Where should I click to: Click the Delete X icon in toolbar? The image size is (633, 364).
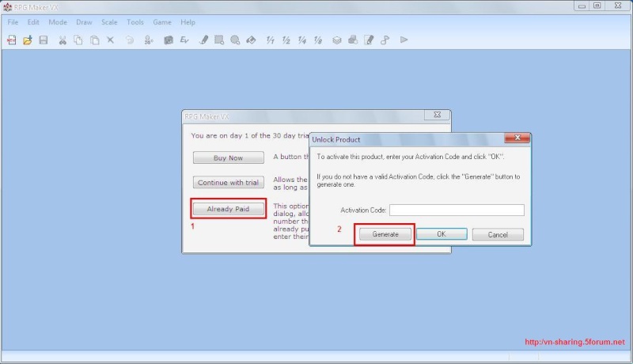[110, 40]
